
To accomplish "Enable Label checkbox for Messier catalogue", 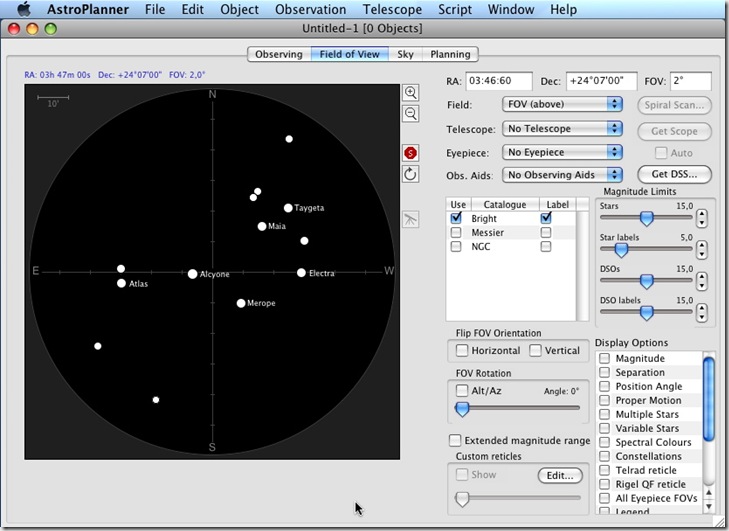I will (546, 232).
